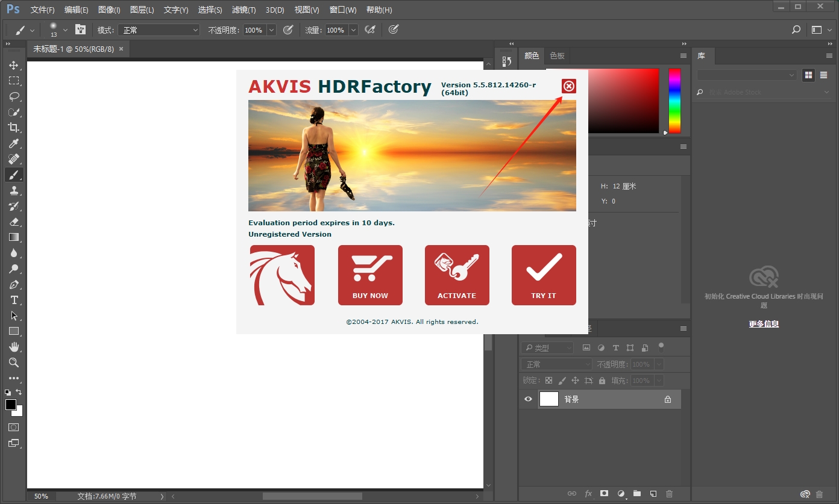Select the Quick Selection tool
Image resolution: width=839 pixels, height=504 pixels.
14,112
